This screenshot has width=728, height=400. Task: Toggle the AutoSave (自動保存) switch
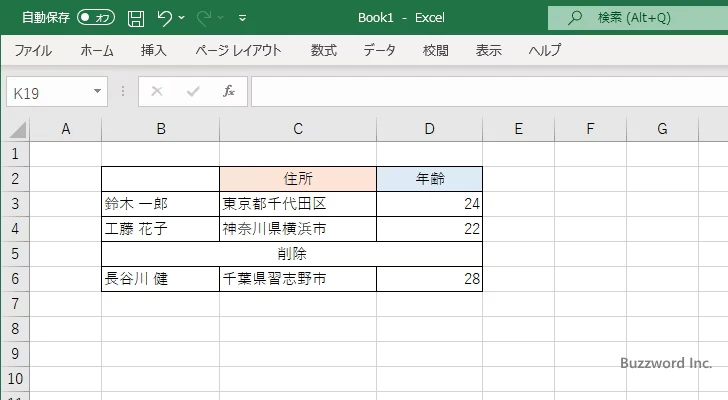(x=96, y=18)
